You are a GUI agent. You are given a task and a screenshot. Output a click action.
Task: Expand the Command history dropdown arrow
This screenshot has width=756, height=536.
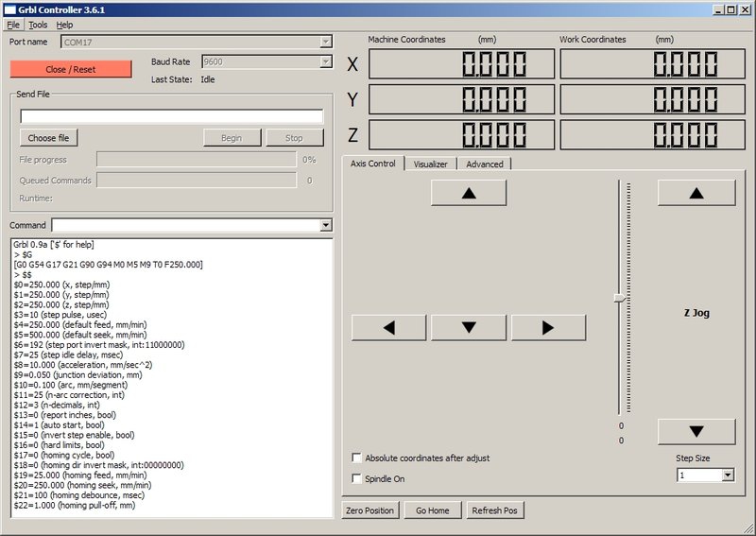pos(326,225)
